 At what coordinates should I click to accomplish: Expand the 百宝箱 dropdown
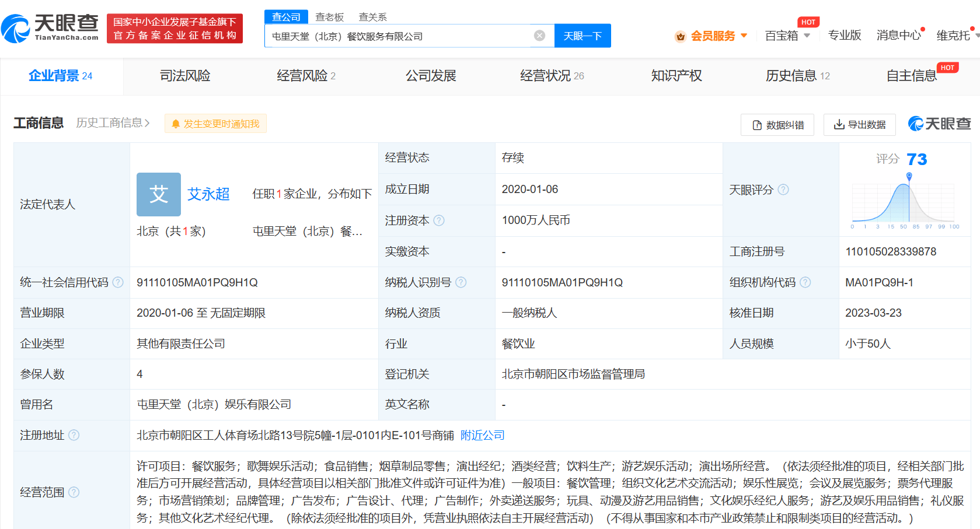pos(807,36)
